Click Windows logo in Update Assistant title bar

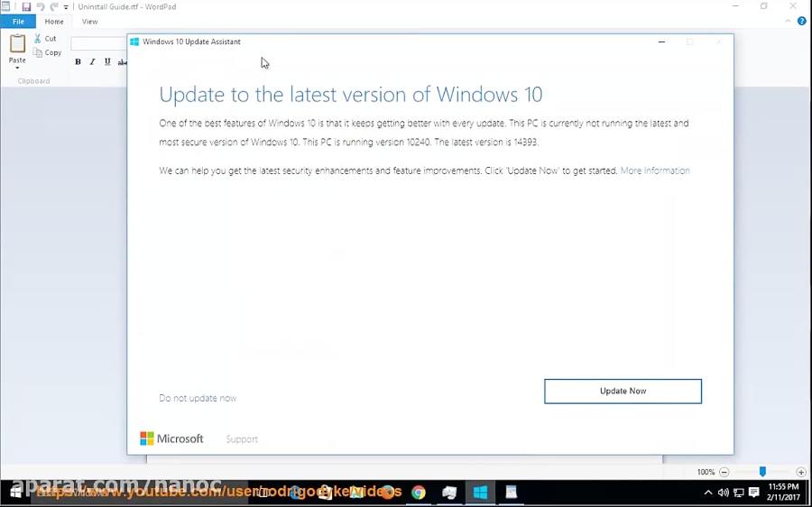134,41
